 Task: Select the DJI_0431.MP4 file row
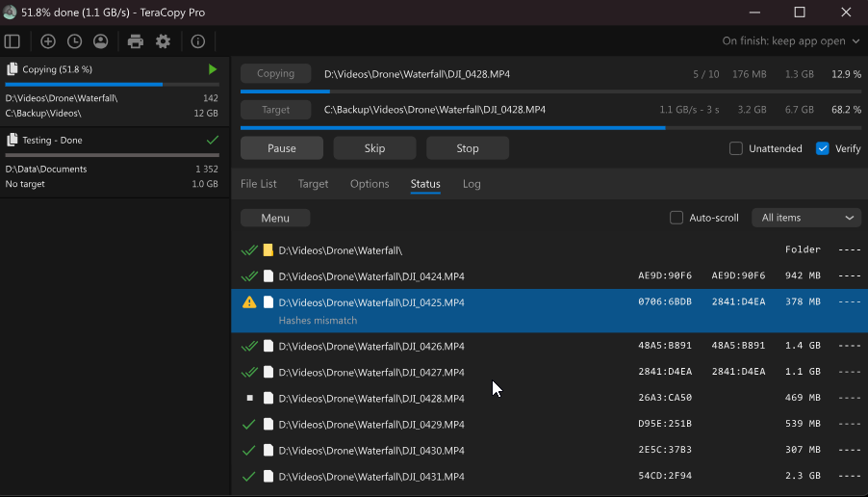point(549,477)
